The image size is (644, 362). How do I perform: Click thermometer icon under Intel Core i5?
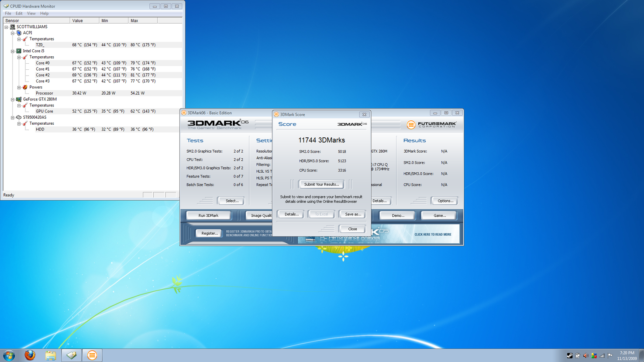click(x=25, y=57)
